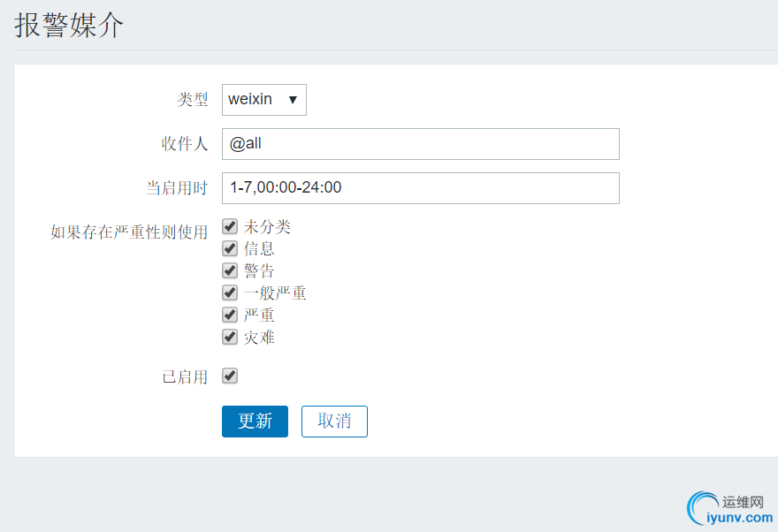Click the 取消 button
This screenshot has width=778, height=532.
(334, 422)
